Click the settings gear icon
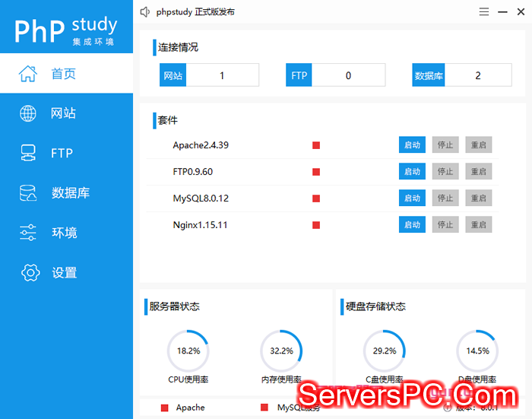 point(30,272)
